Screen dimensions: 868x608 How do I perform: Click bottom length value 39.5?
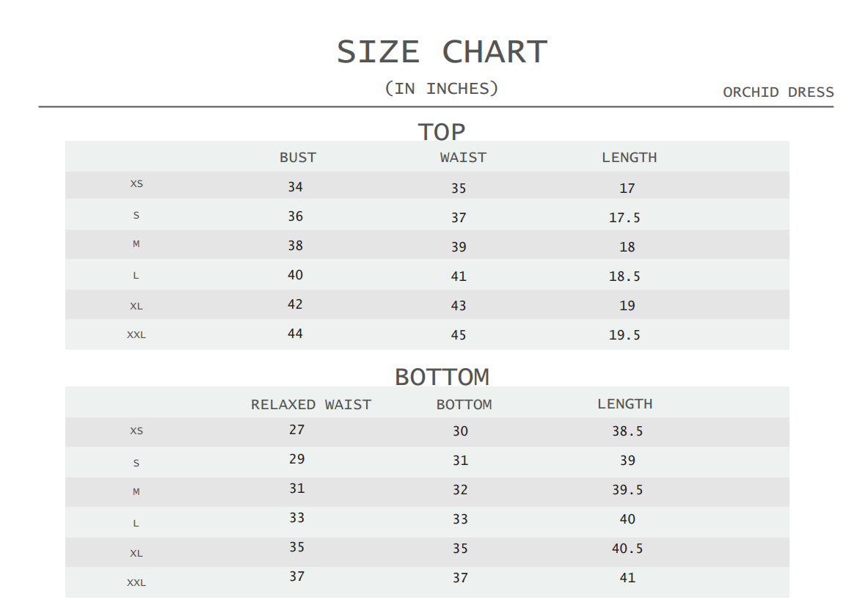point(627,490)
